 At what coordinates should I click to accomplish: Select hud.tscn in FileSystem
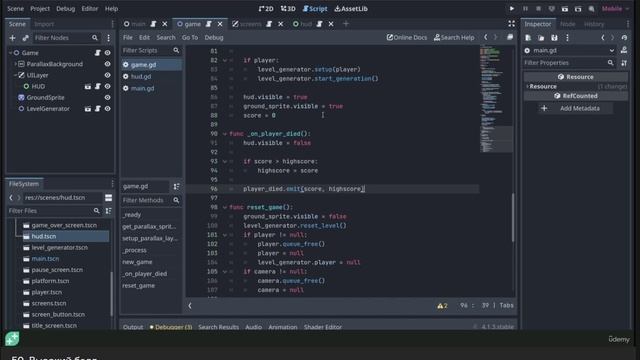pyautogui.click(x=65, y=236)
